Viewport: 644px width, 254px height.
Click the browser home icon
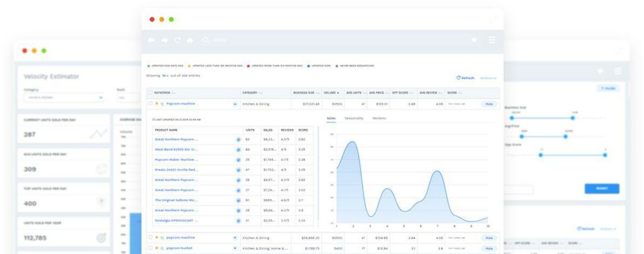tap(190, 40)
